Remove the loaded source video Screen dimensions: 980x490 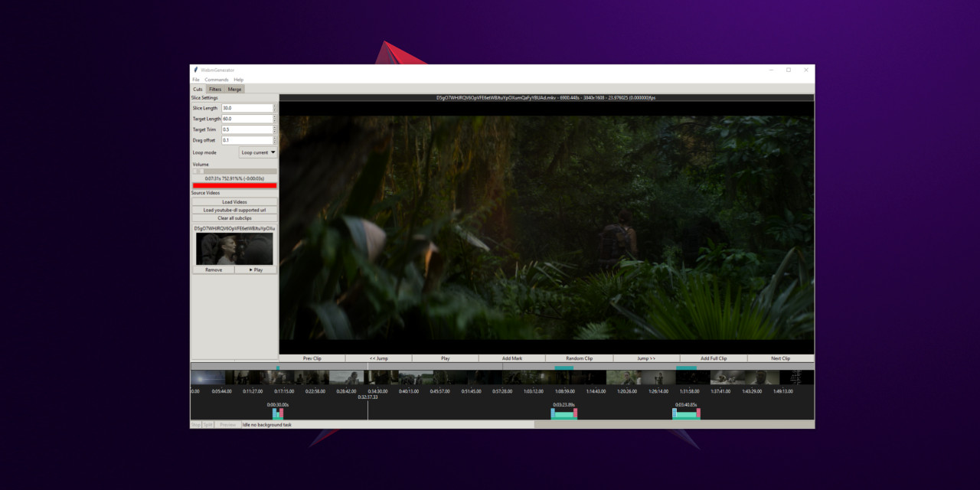(214, 269)
